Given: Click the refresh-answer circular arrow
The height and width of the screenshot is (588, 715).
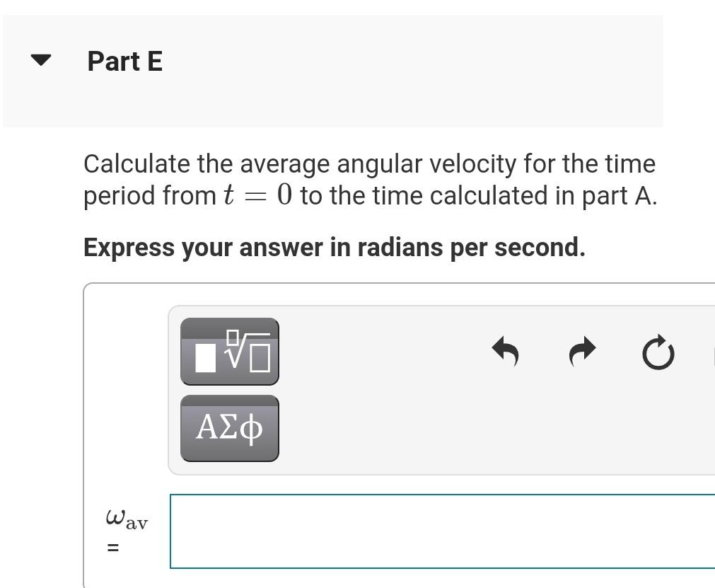Looking at the screenshot, I should pos(657,352).
